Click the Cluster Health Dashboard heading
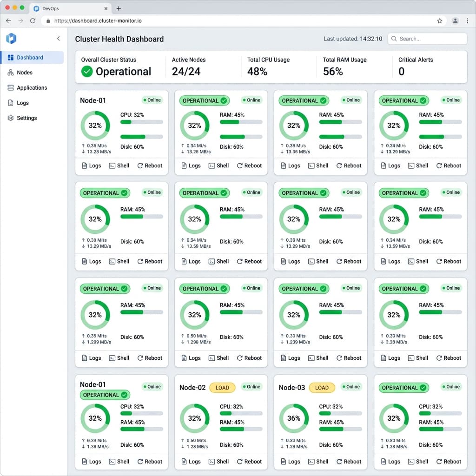Screen dimensions: 476x476 119,39
